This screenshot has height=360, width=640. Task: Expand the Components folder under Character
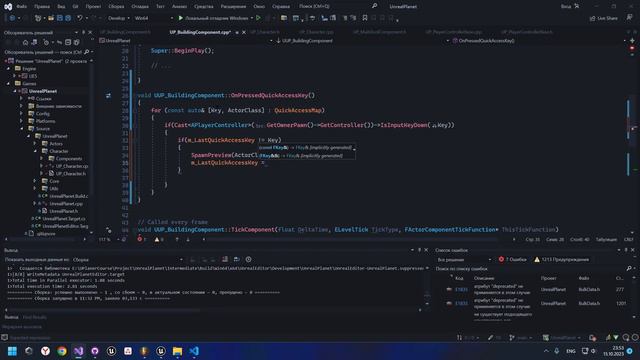click(x=42, y=158)
